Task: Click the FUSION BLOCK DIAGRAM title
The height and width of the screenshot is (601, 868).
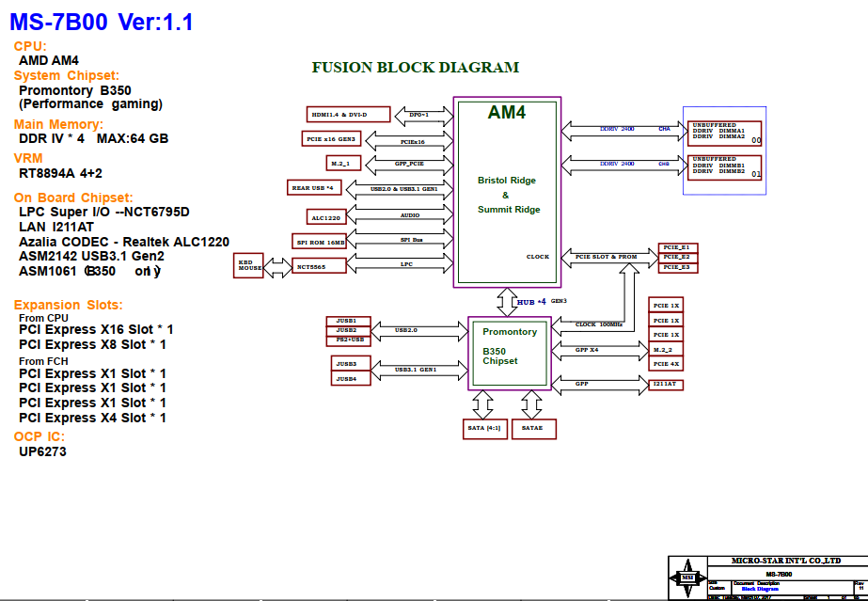Action: [x=415, y=68]
